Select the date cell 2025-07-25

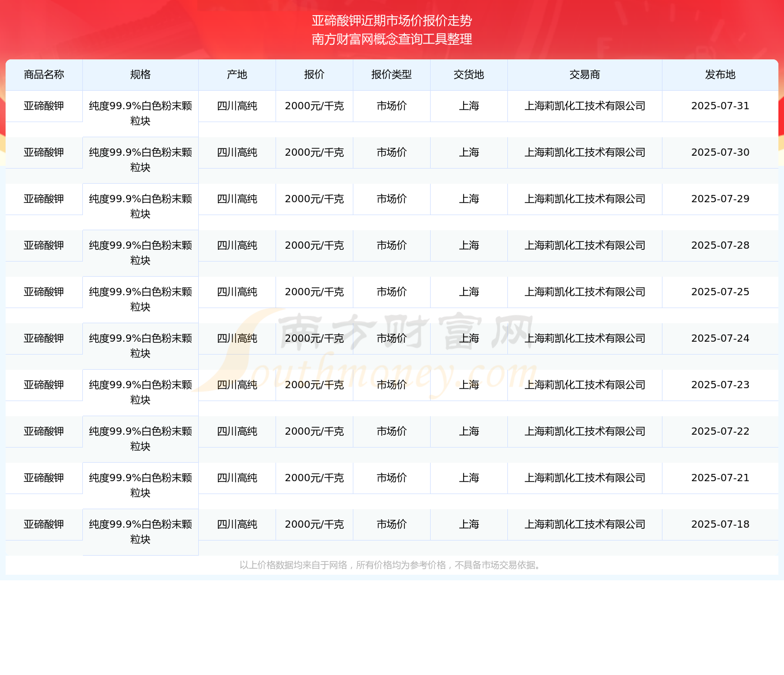click(720, 292)
